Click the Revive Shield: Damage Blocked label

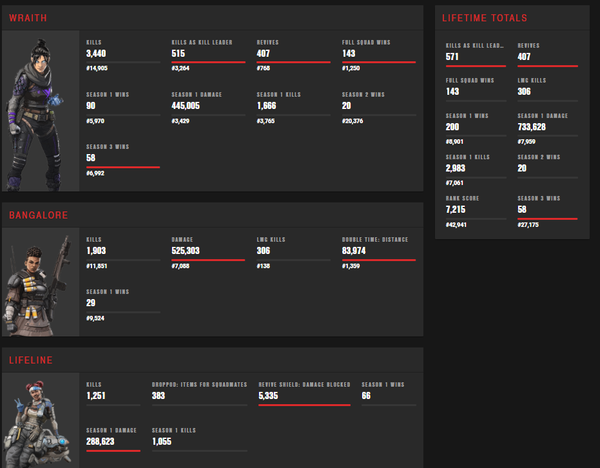pos(304,385)
